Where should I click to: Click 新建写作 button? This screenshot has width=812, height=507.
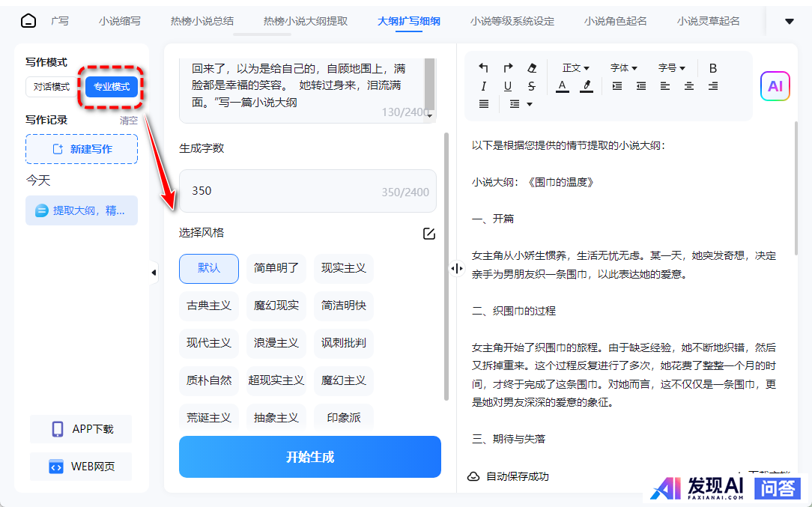[x=82, y=149]
